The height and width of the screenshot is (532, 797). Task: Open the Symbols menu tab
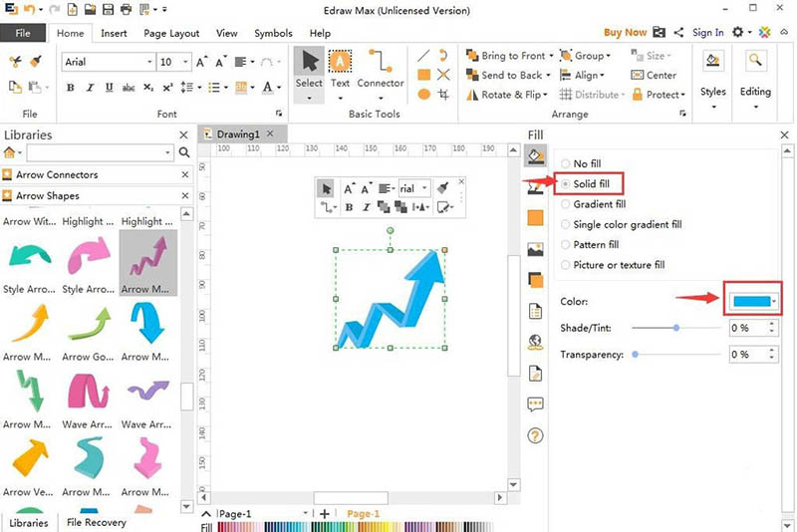[273, 33]
